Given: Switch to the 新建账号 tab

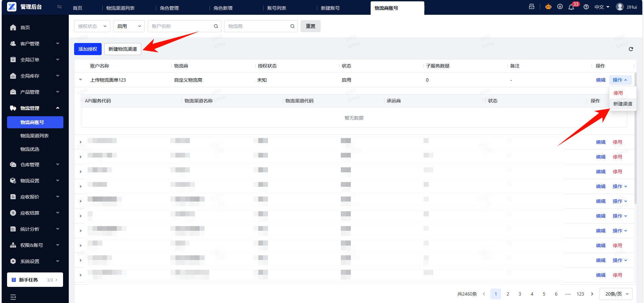Looking at the screenshot, I should 330,8.
